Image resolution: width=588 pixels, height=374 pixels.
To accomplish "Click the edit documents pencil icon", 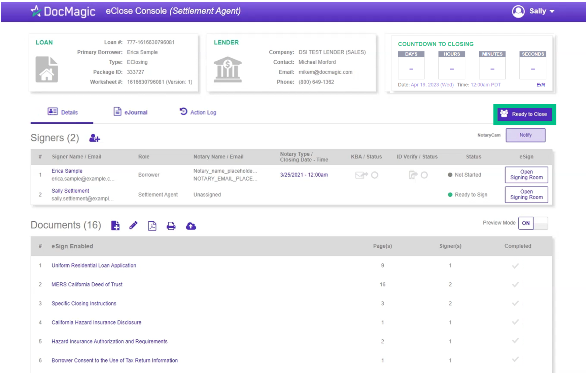I will coord(133,225).
